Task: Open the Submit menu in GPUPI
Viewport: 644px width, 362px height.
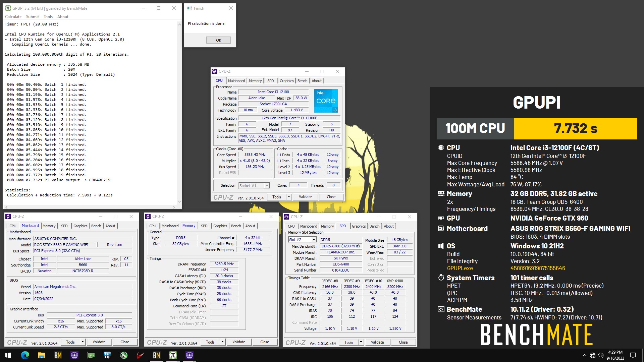Action: pos(33,17)
